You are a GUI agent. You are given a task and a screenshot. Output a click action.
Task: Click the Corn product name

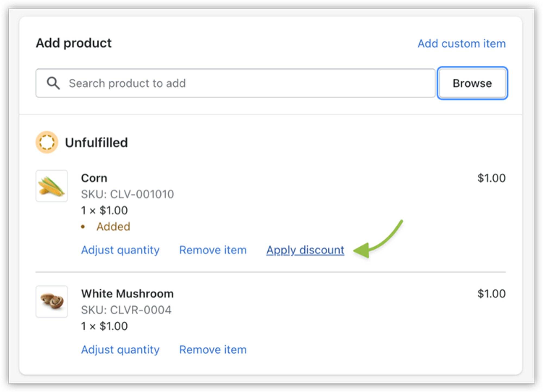pos(94,178)
